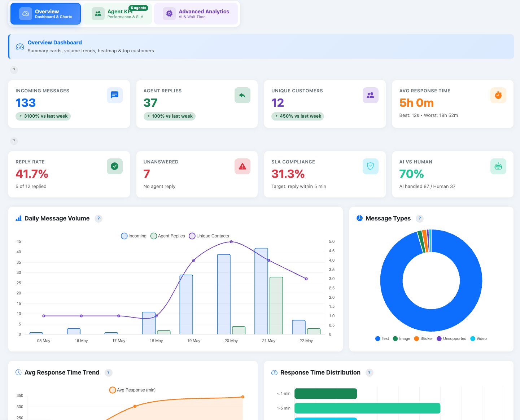
Task: Click the SLA Compliance shield icon
Action: [x=371, y=166]
